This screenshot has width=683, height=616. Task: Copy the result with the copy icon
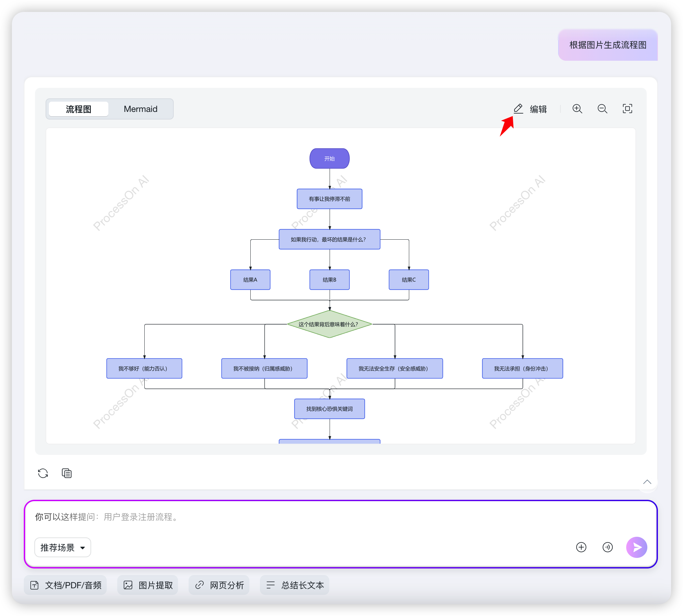click(67, 473)
